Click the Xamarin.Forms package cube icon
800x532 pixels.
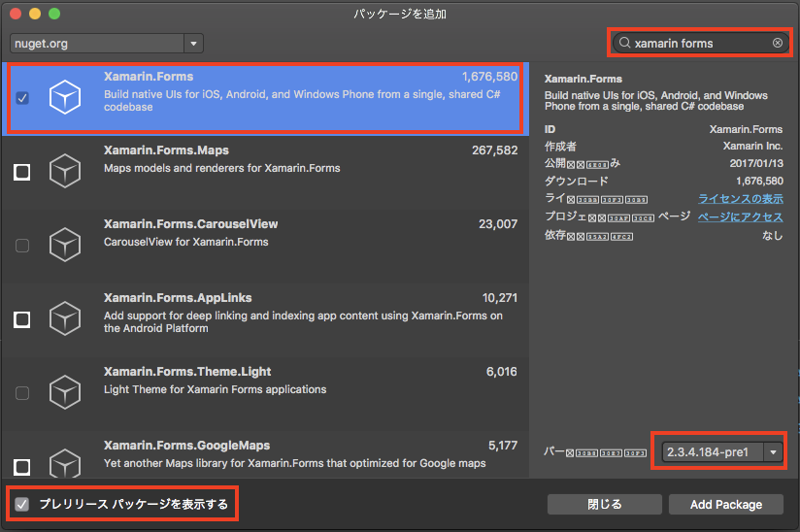point(65,97)
